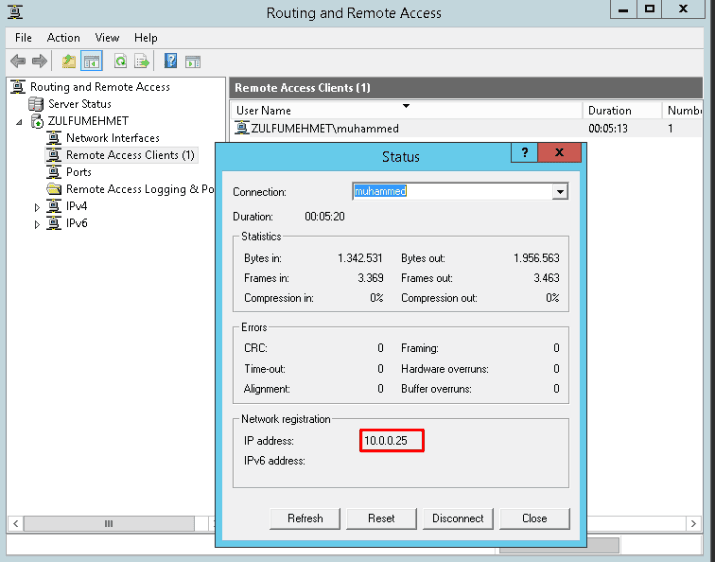Select Server Status in the tree

80,104
